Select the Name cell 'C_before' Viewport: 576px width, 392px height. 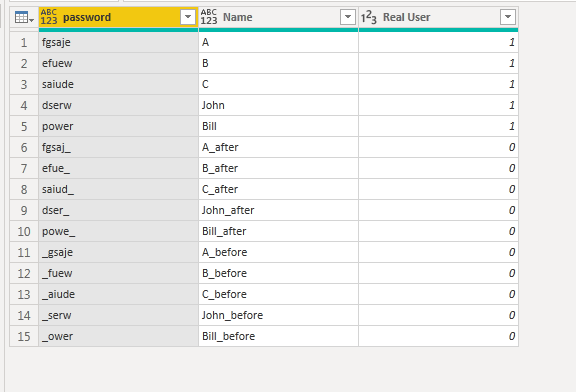click(x=278, y=294)
